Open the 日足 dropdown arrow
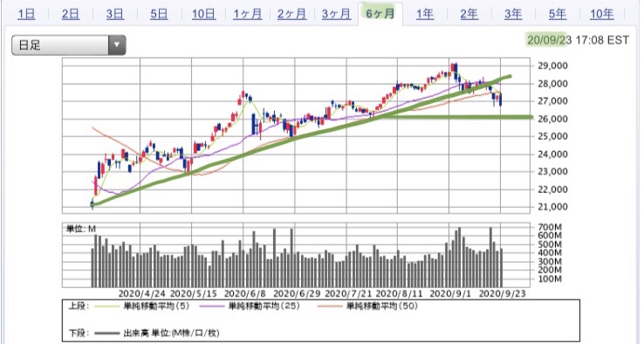This screenshot has height=344, width=644. [x=117, y=45]
